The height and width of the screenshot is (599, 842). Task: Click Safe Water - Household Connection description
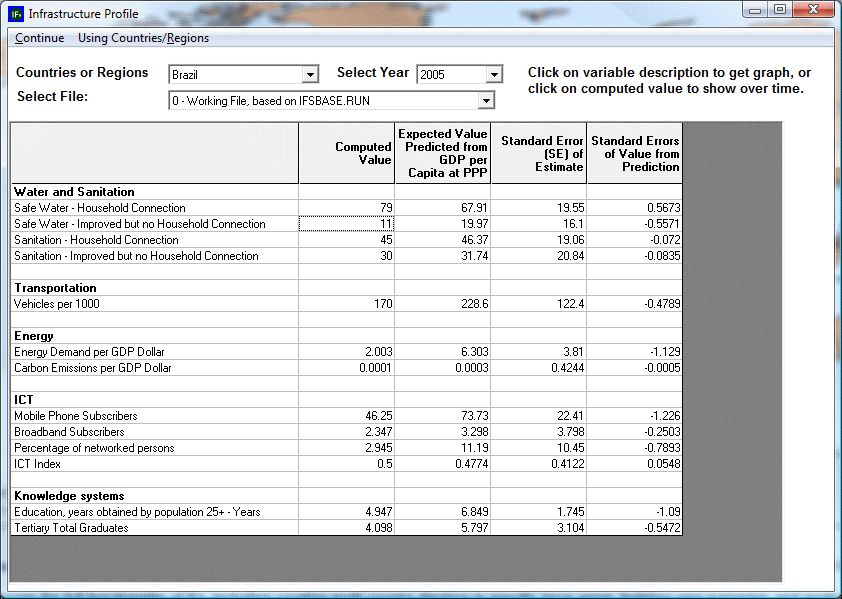(100, 208)
